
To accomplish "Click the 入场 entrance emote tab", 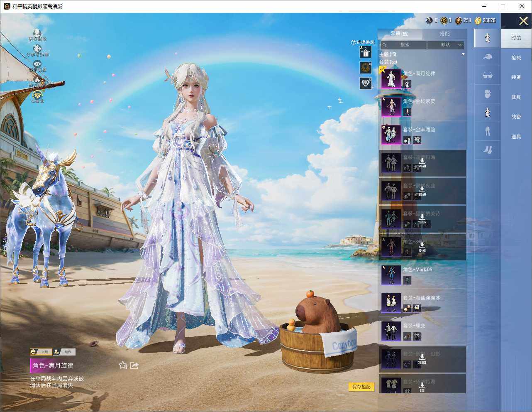I will pyautogui.click(x=41, y=352).
